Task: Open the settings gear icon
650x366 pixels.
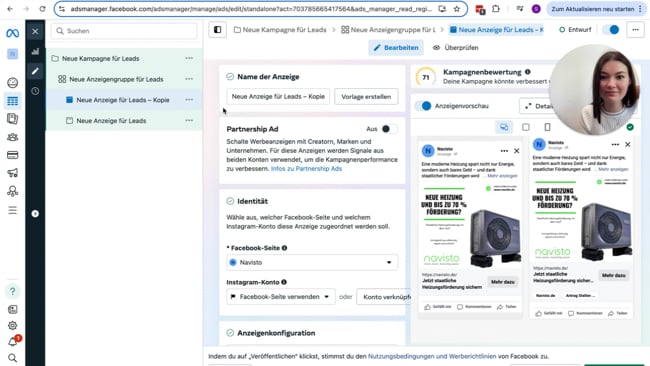Action: click(x=12, y=326)
